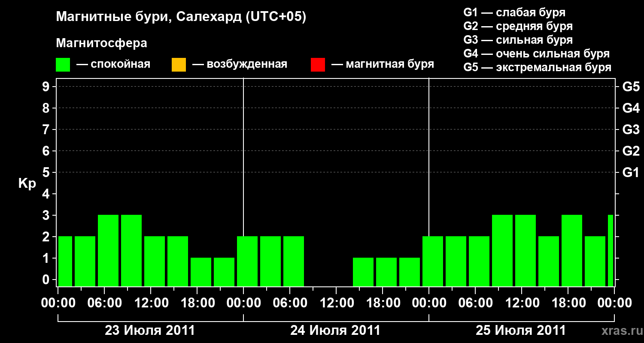Click the 'G4 — очень сильная буря' legend line
Screen dimensions: 644x343
[x=537, y=54]
